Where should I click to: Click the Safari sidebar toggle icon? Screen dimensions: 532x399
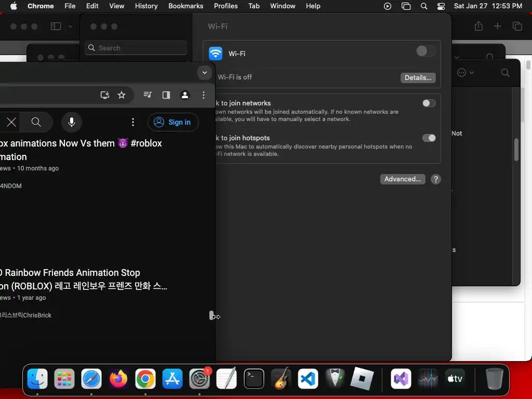pyautogui.click(x=56, y=26)
